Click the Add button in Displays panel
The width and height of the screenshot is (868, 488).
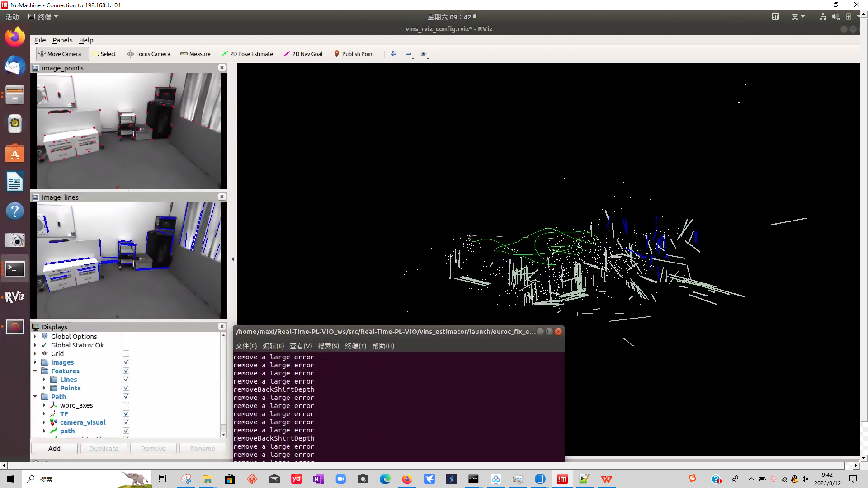coord(54,448)
